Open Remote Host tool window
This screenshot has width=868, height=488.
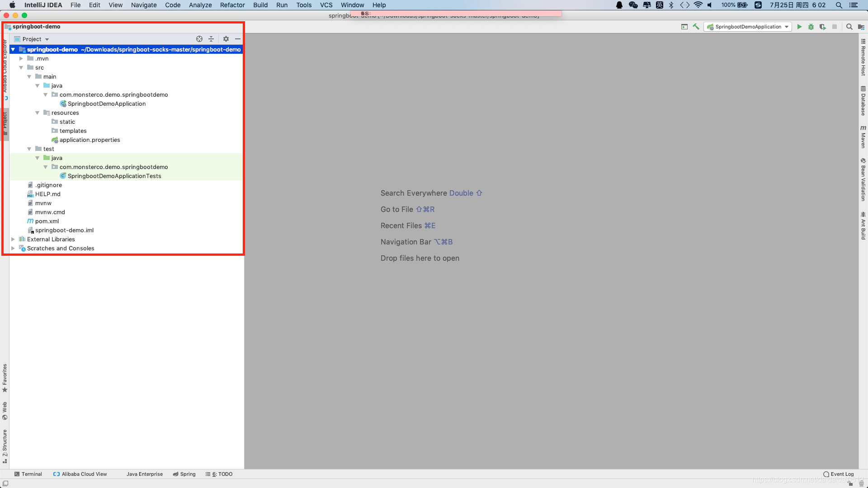(863, 57)
